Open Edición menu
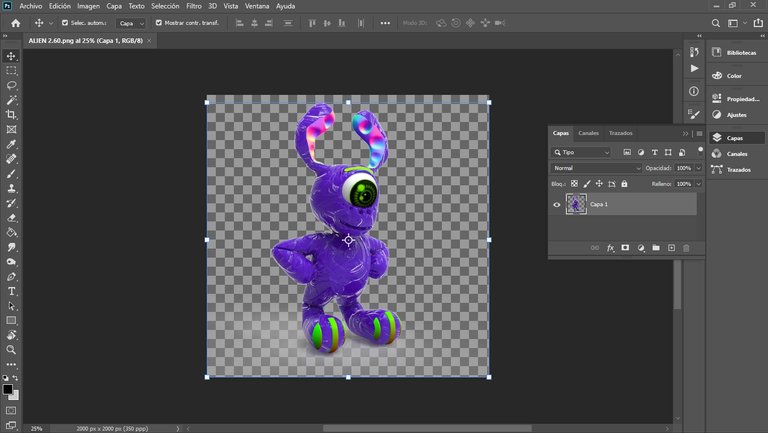Image resolution: width=768 pixels, height=433 pixels. (x=60, y=6)
